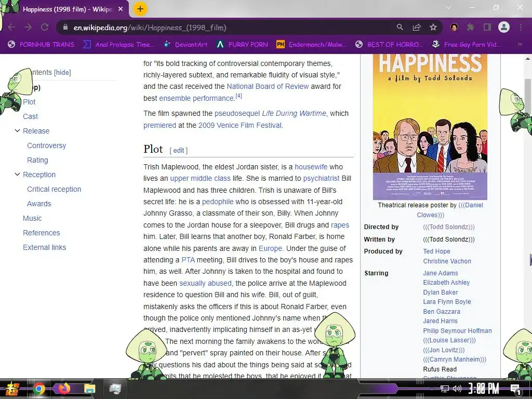Edit the Plot section
This screenshot has width=532, height=399.
click(179, 150)
